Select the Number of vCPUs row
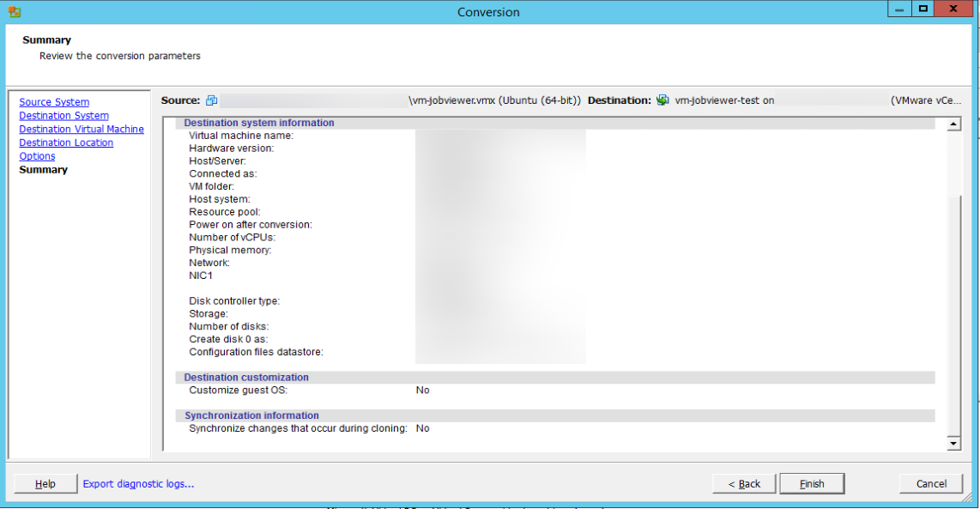980x509 pixels. click(x=232, y=237)
